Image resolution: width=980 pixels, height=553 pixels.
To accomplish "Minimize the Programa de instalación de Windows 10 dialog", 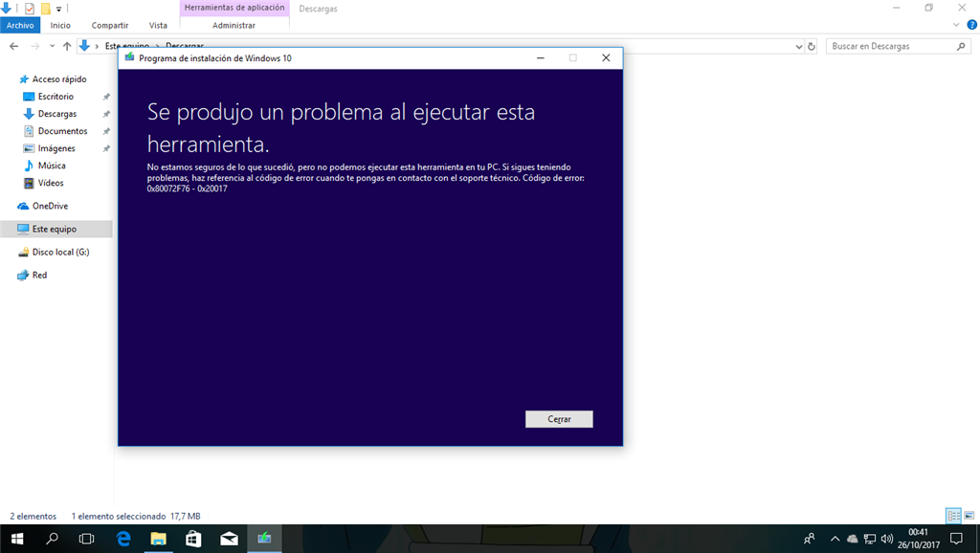I will pyautogui.click(x=541, y=58).
